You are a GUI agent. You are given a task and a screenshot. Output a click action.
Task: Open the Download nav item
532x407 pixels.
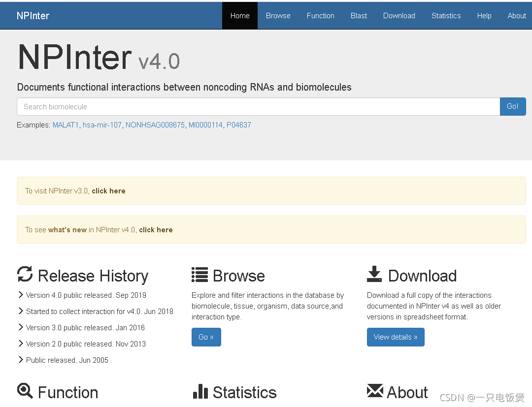point(399,16)
